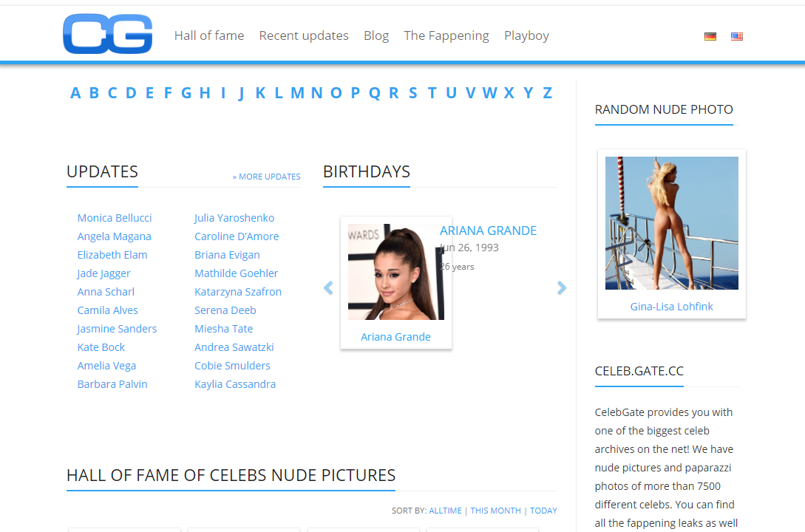Image resolution: width=805 pixels, height=532 pixels.
Task: Sort hall of fame by This Month
Action: tap(495, 511)
